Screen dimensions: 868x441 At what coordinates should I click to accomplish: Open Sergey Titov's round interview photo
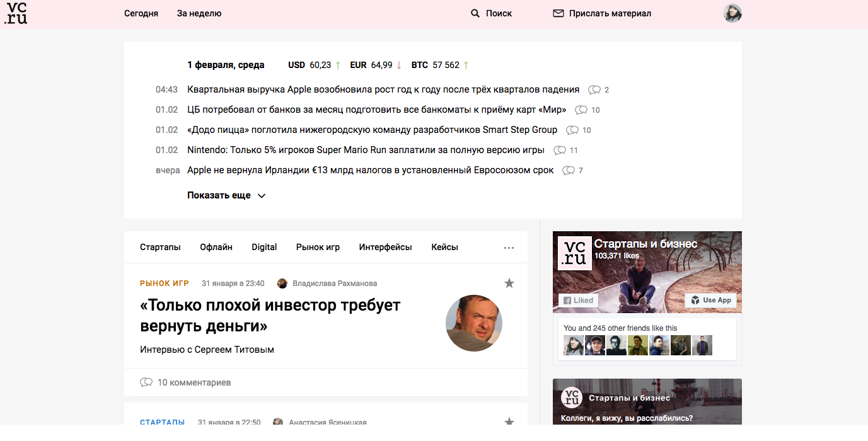474,323
